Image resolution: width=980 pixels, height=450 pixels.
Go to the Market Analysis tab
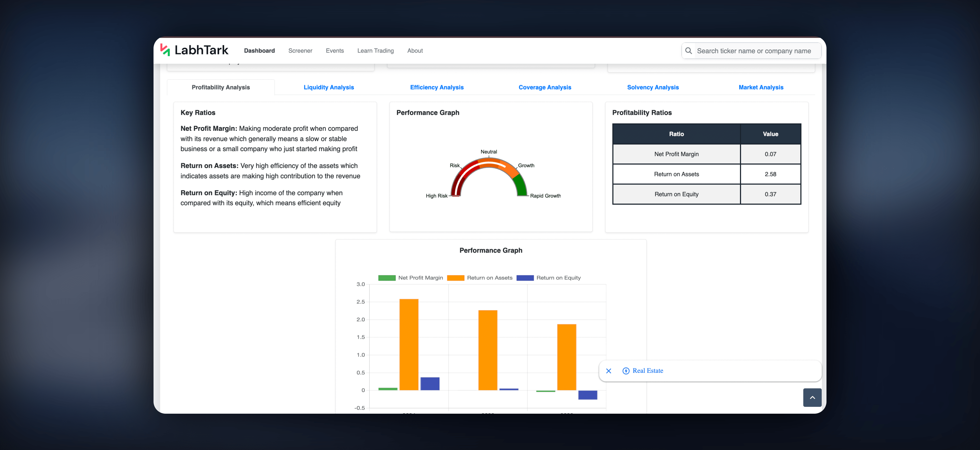[x=761, y=87]
